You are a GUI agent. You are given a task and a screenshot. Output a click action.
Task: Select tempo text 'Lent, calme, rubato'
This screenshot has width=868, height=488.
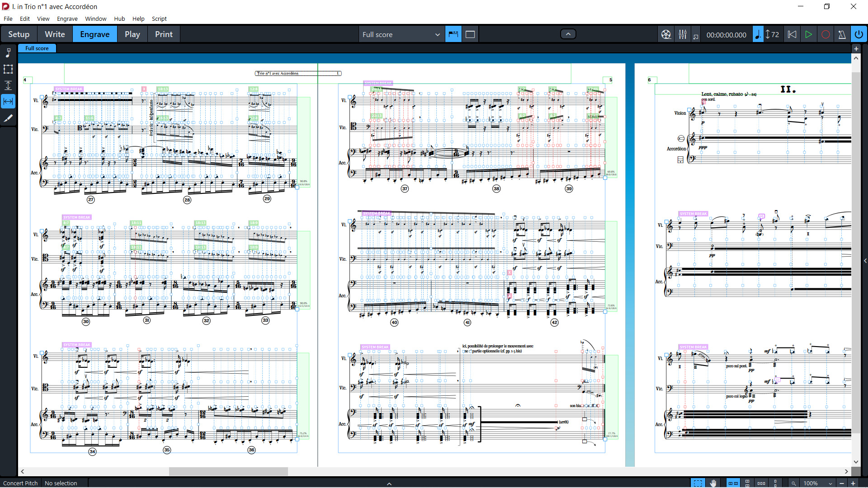click(722, 94)
